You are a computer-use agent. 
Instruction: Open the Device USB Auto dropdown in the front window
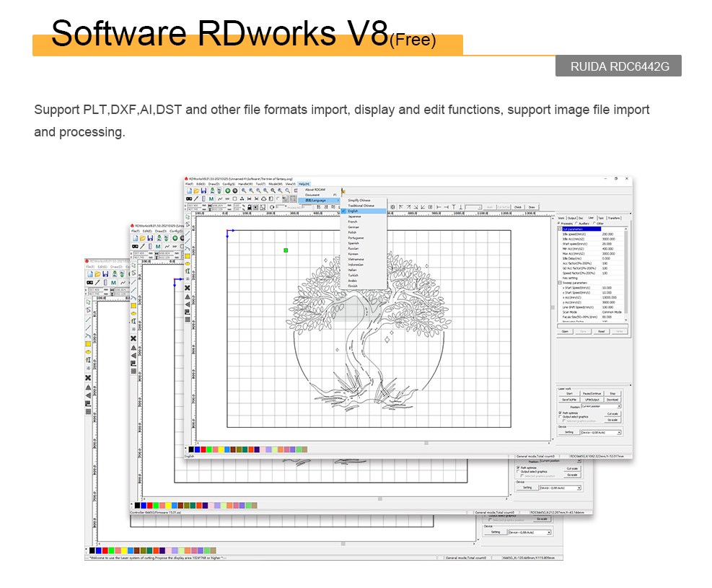pyautogui.click(x=601, y=432)
